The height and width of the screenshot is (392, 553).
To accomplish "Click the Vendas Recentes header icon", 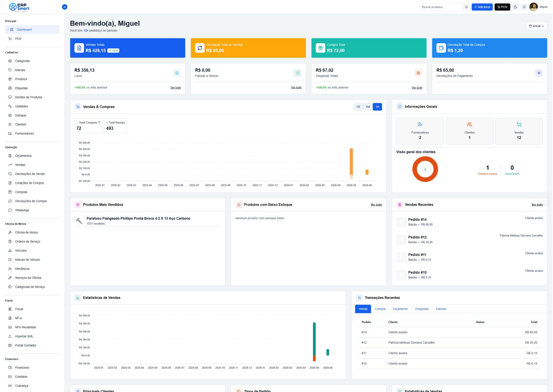I will coord(400,205).
